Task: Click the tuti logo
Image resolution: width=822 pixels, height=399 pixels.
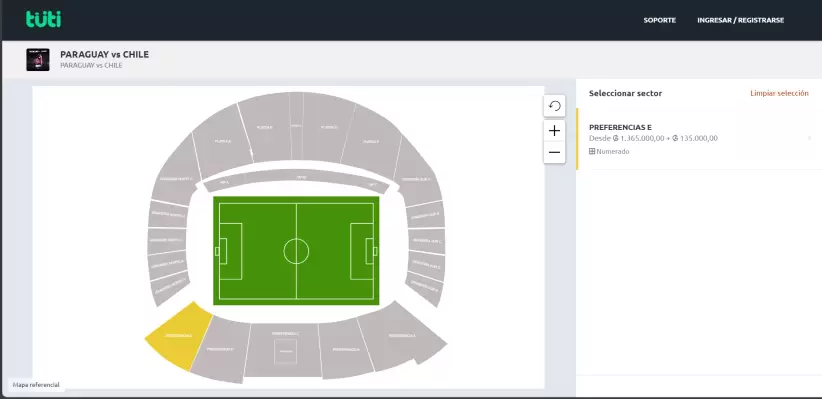Action: [x=44, y=19]
